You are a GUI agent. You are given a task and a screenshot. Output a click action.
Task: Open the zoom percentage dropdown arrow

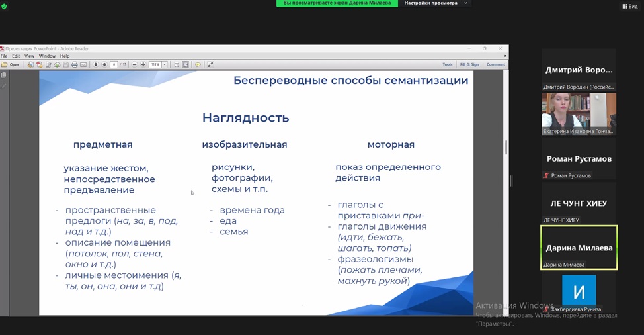pyautogui.click(x=165, y=65)
